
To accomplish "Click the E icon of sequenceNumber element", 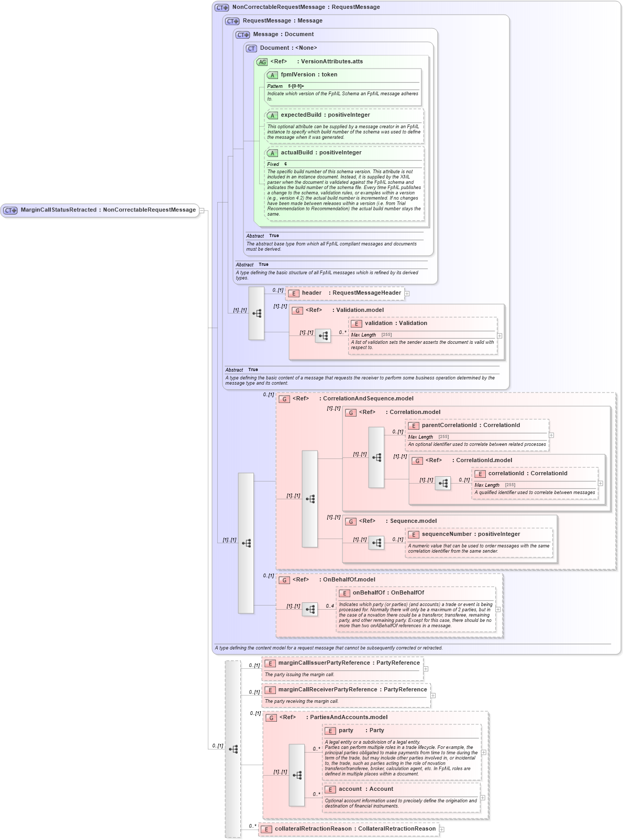I will tap(414, 535).
